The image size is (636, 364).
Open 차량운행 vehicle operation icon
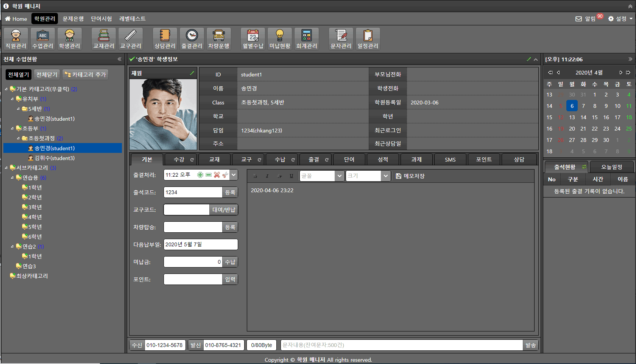(218, 39)
